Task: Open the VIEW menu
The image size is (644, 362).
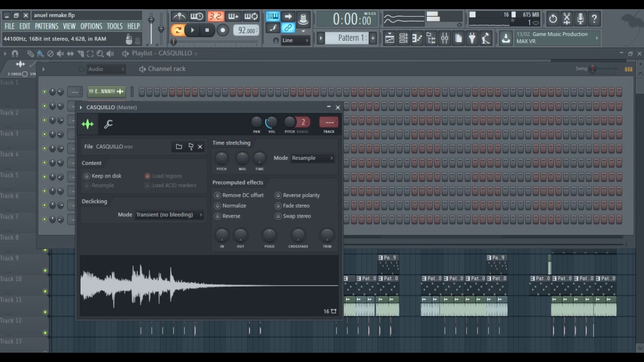Action: pos(69,26)
